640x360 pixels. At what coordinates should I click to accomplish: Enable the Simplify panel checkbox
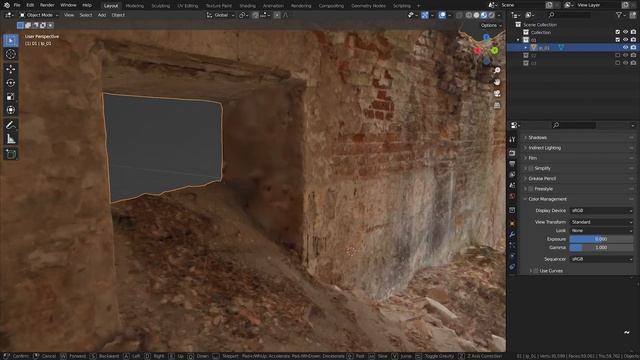click(531, 168)
